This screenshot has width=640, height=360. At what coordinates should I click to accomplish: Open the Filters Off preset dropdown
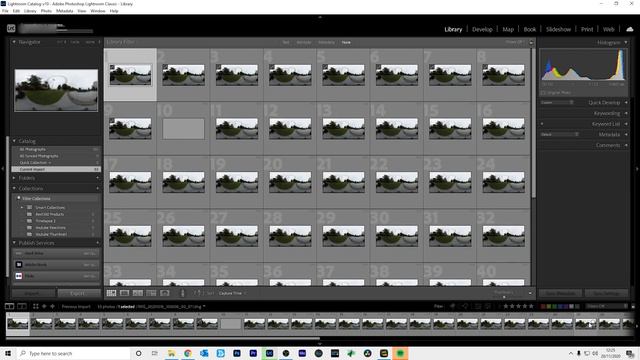[x=607, y=306]
